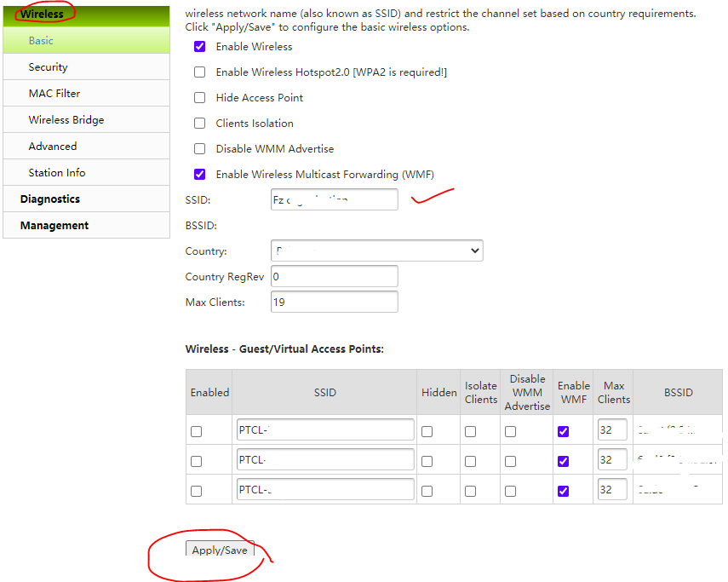
Task: Enable Clients Isolation
Action: coord(199,124)
